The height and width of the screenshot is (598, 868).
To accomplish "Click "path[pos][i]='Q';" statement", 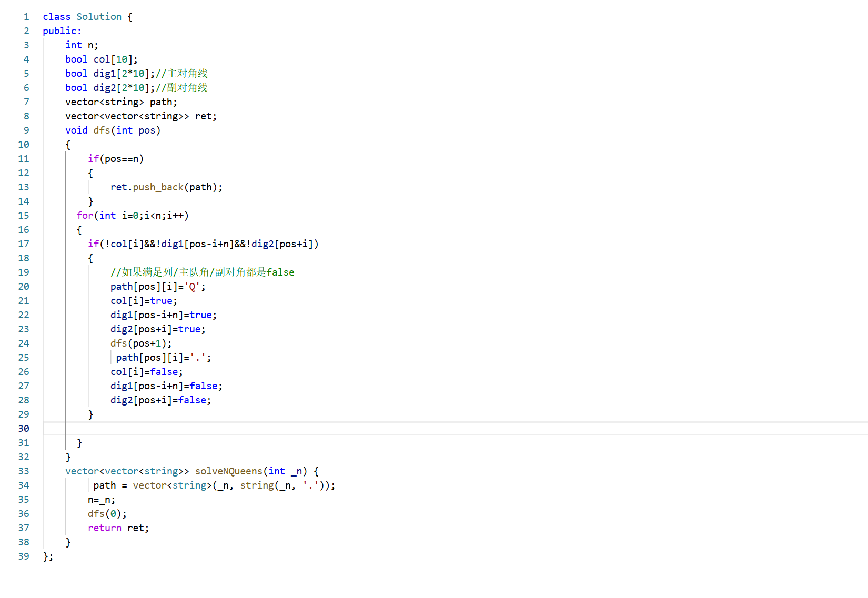I will (158, 287).
